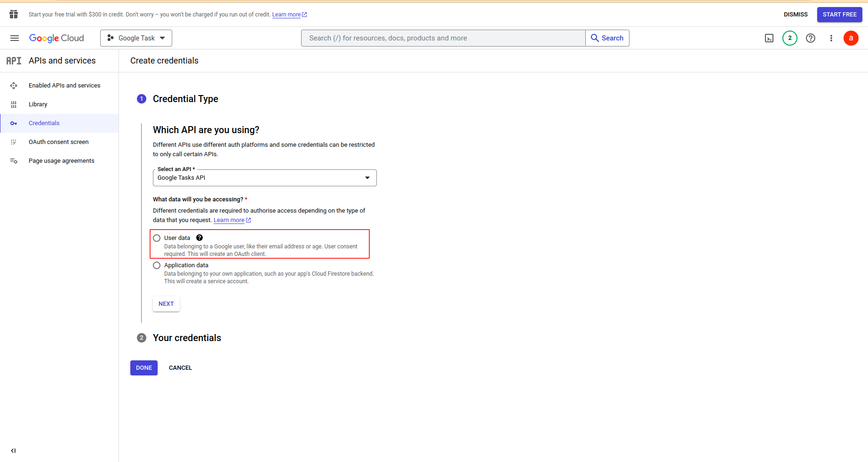868x462 pixels.
Task: Focus the resources search input field
Action: (443, 38)
